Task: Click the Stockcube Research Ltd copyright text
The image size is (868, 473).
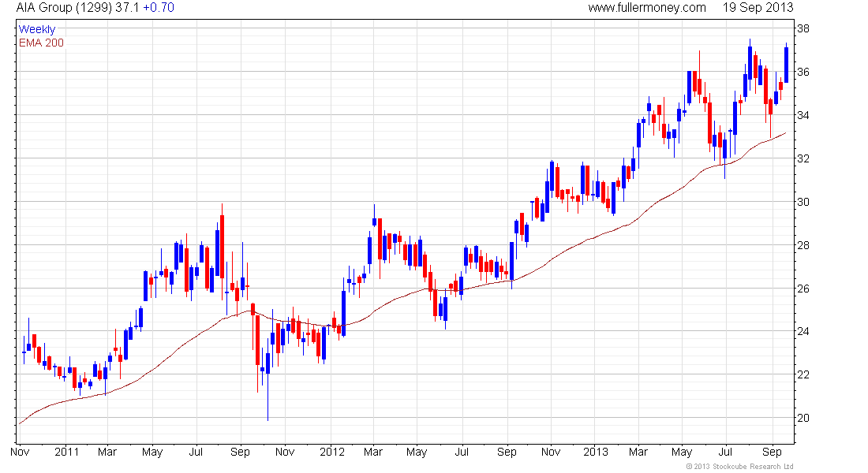Action: pos(739,467)
